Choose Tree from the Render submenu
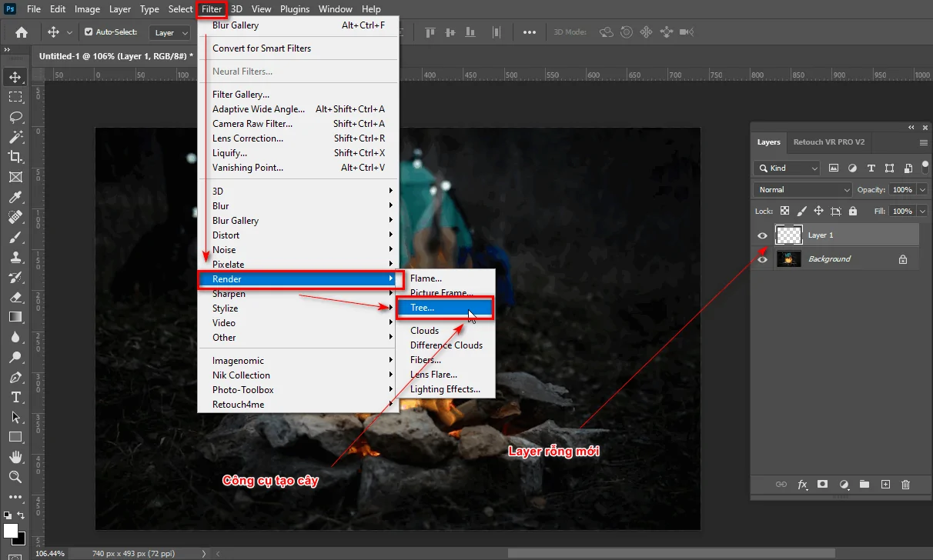The width and height of the screenshot is (933, 560). (423, 307)
